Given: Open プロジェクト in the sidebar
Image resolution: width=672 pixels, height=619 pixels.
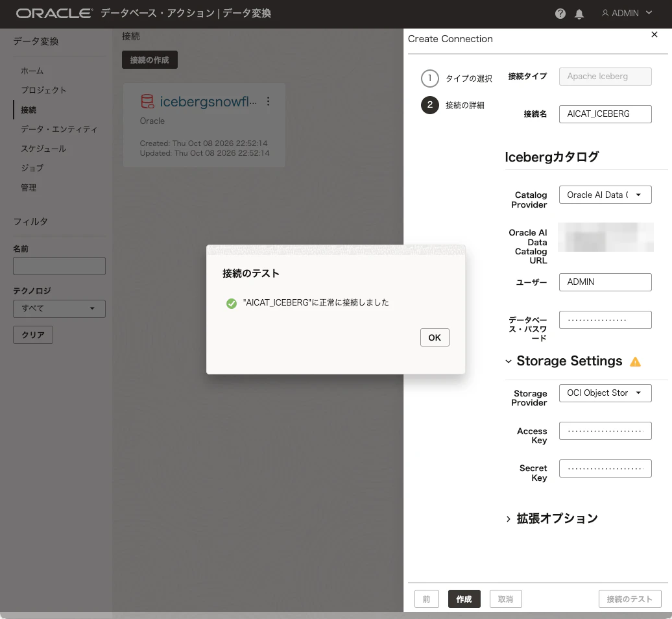Looking at the screenshot, I should (x=43, y=90).
